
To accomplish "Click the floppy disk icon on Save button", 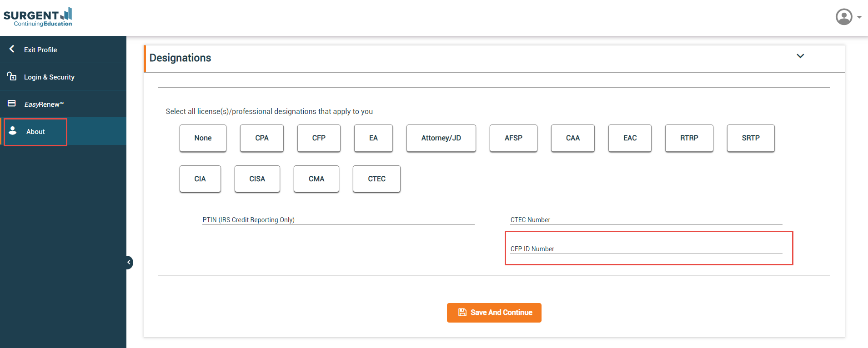I will pyautogui.click(x=462, y=313).
